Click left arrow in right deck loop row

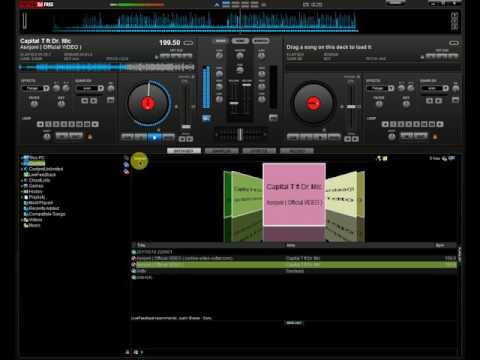pos(385,124)
